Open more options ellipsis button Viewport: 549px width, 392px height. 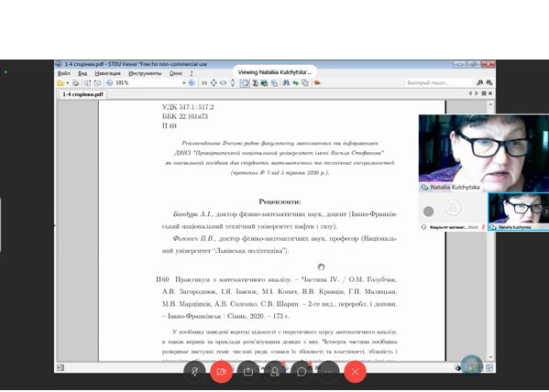(x=328, y=372)
